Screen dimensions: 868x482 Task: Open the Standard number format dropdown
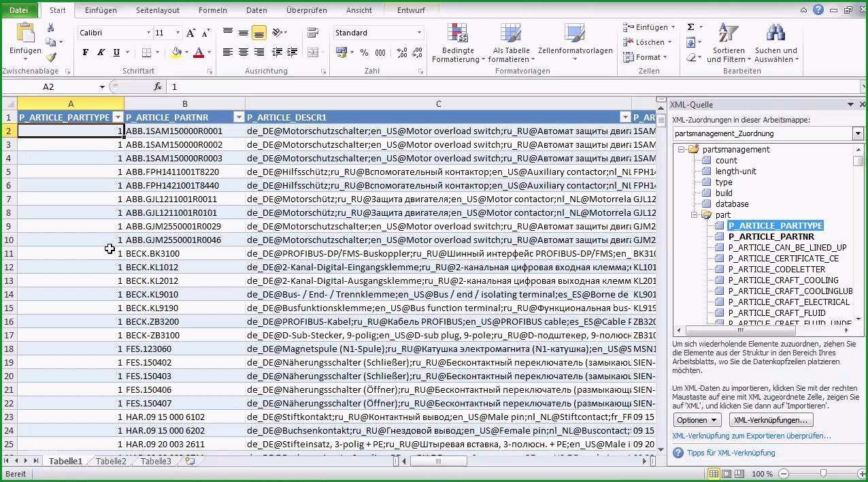419,33
